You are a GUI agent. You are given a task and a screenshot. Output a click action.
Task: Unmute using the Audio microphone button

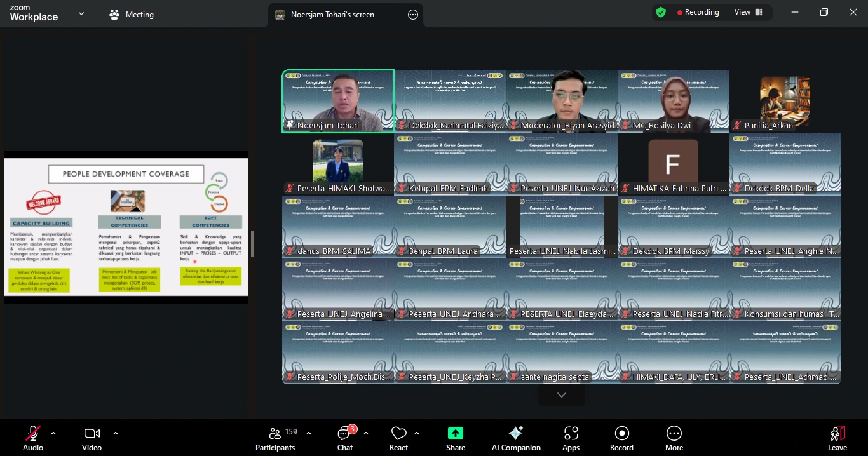(x=32, y=433)
